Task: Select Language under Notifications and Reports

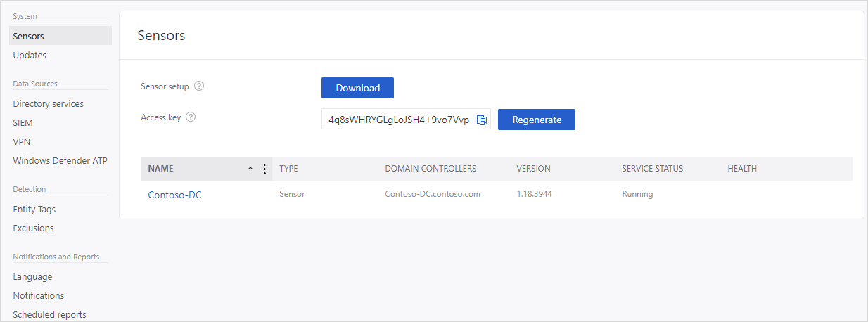Action: (32, 276)
